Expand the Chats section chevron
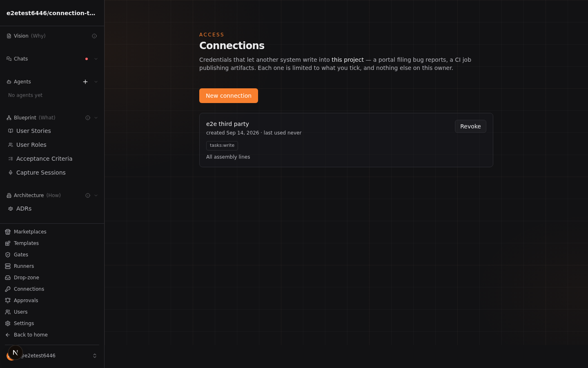This screenshot has height=368, width=588. tap(96, 59)
